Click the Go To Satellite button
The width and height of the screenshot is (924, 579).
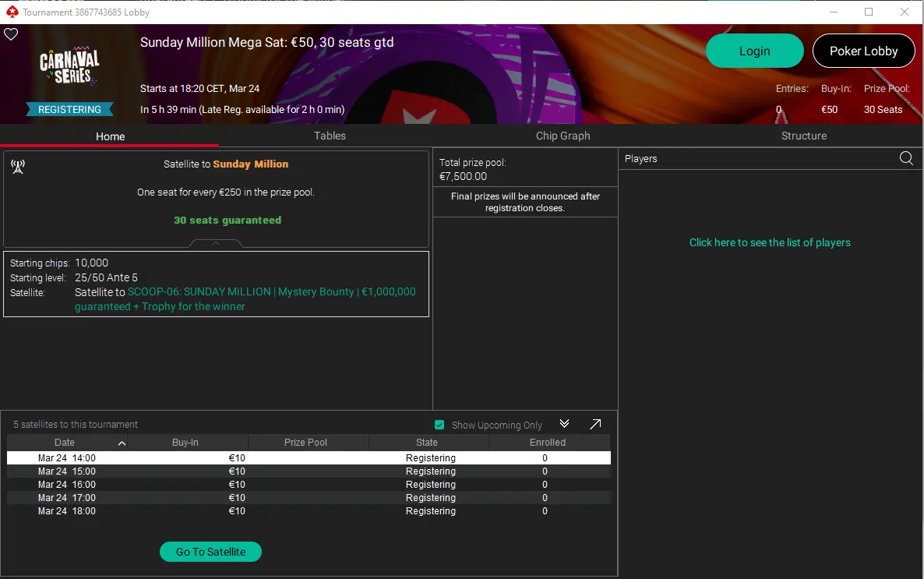(x=210, y=552)
